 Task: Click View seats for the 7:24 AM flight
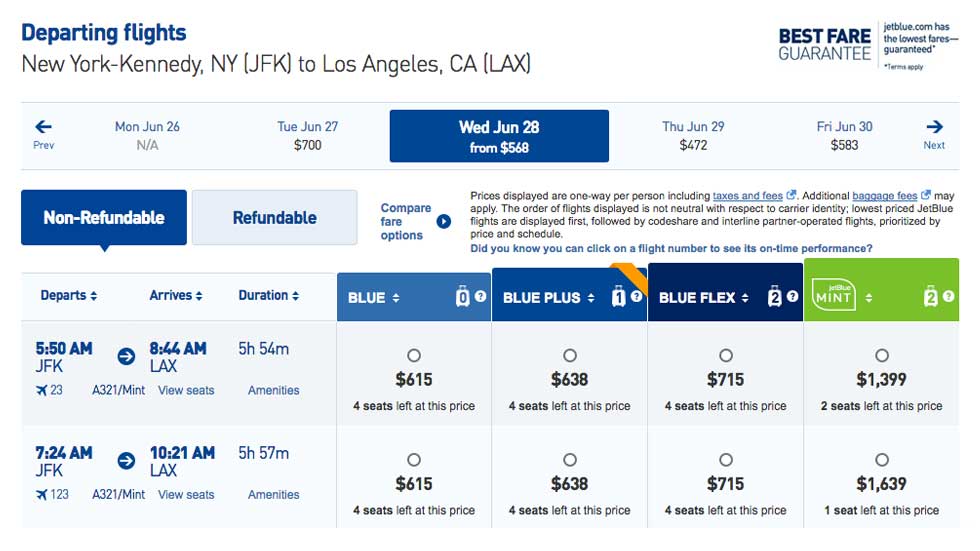(x=186, y=495)
